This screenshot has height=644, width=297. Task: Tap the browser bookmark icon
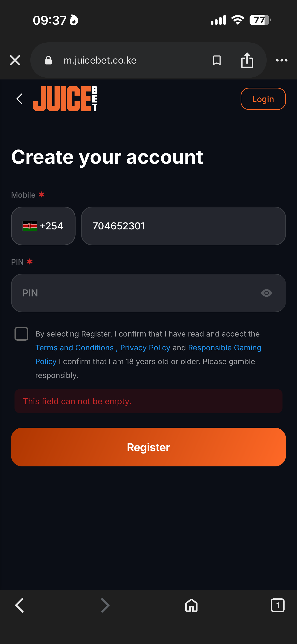click(x=217, y=60)
